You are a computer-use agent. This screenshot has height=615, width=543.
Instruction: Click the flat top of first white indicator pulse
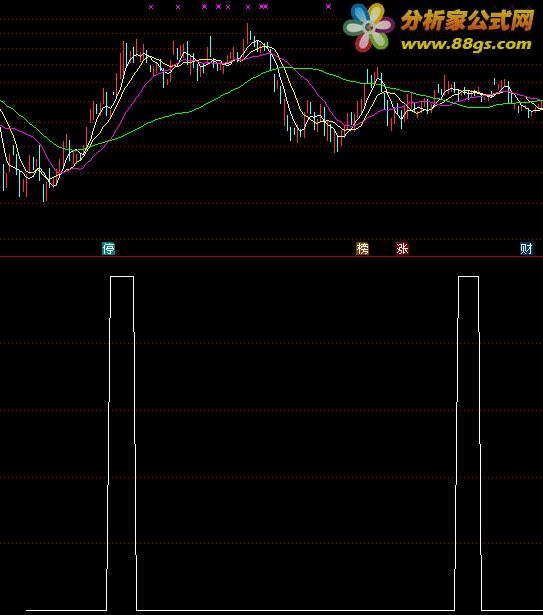point(122,277)
